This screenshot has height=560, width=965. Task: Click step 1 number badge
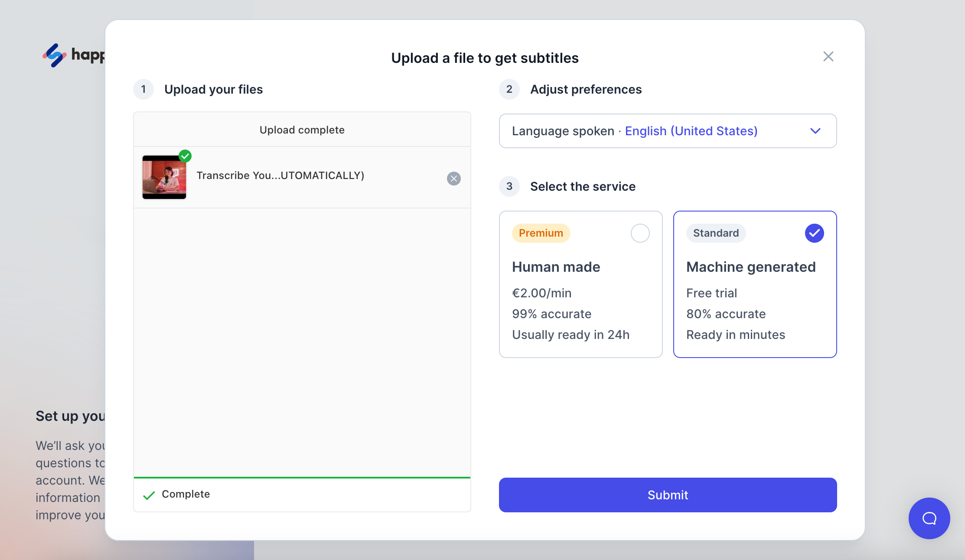click(x=143, y=89)
